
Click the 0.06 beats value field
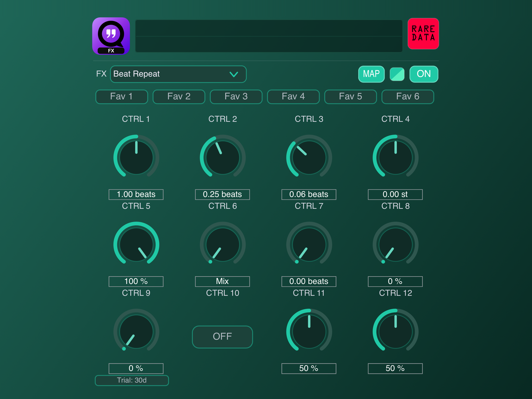pyautogui.click(x=309, y=194)
